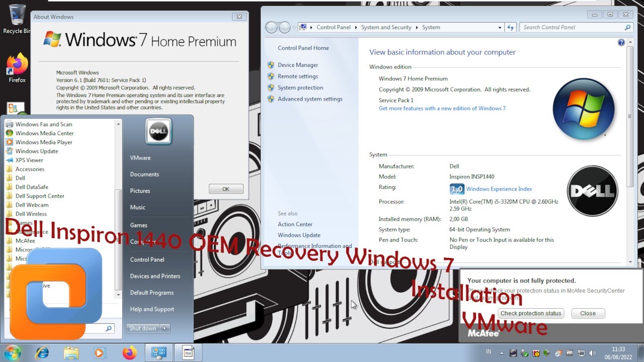Open Default Programs from Start menu
644x362 pixels.
[x=151, y=293]
